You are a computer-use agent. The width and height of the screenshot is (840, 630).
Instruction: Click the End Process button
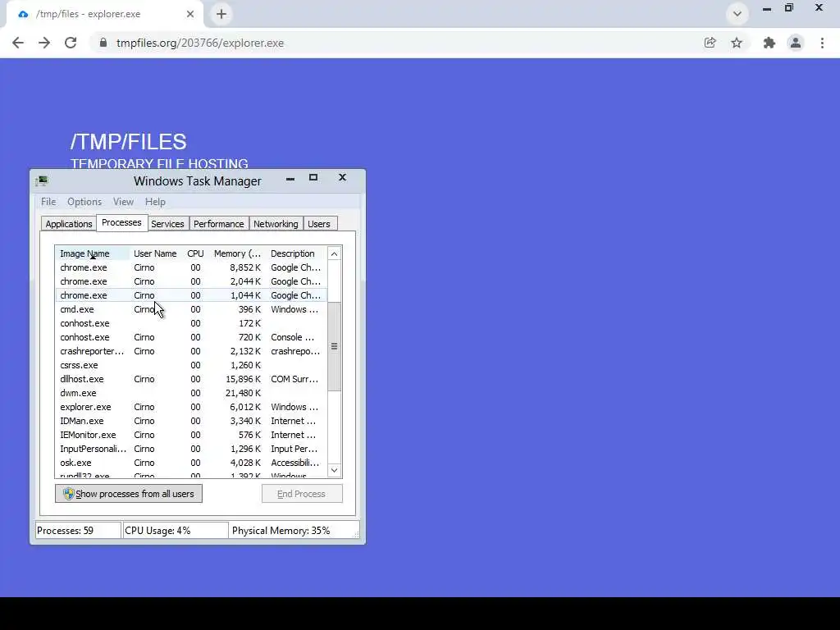pos(302,494)
